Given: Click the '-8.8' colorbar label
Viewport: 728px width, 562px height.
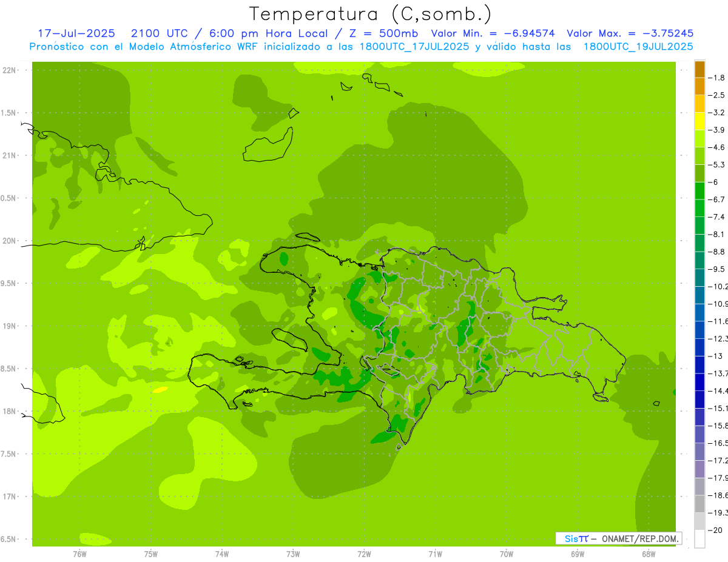Looking at the screenshot, I should (718, 252).
